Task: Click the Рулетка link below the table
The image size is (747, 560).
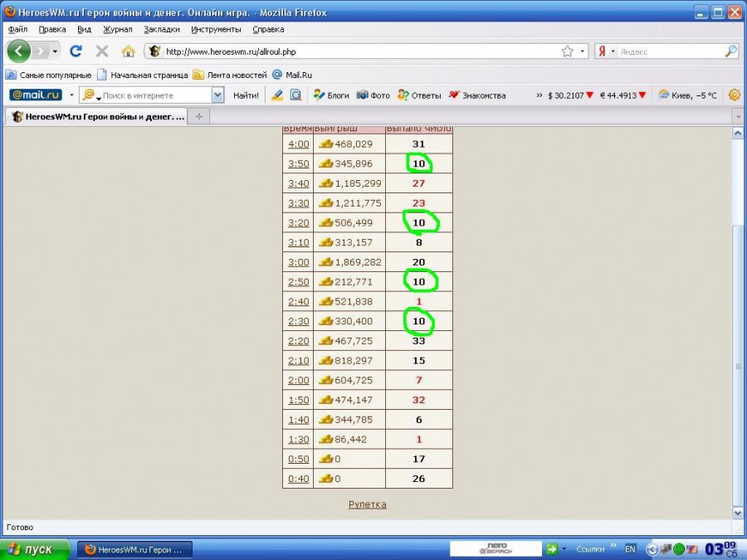Action: pos(367,504)
